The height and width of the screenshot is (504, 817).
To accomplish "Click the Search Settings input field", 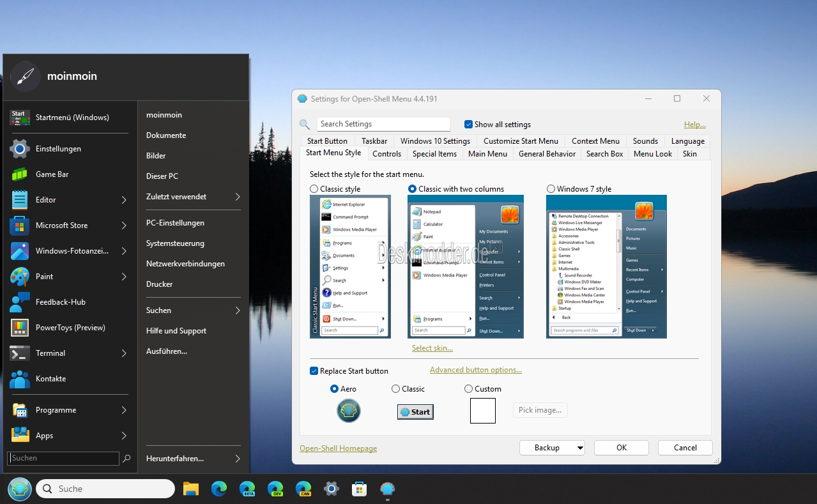I will [383, 125].
